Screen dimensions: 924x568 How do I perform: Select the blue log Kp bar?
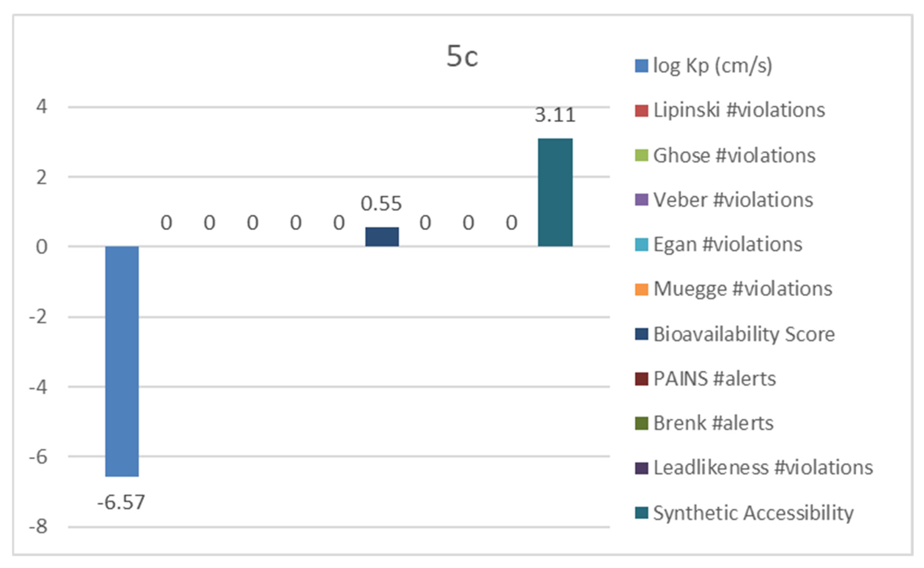pos(122,361)
